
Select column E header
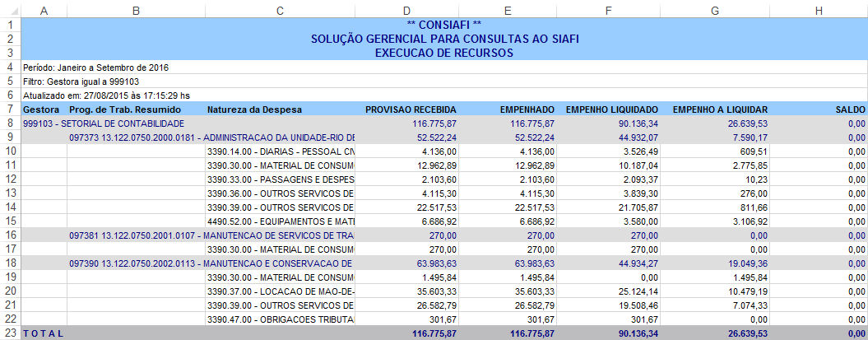(x=508, y=11)
